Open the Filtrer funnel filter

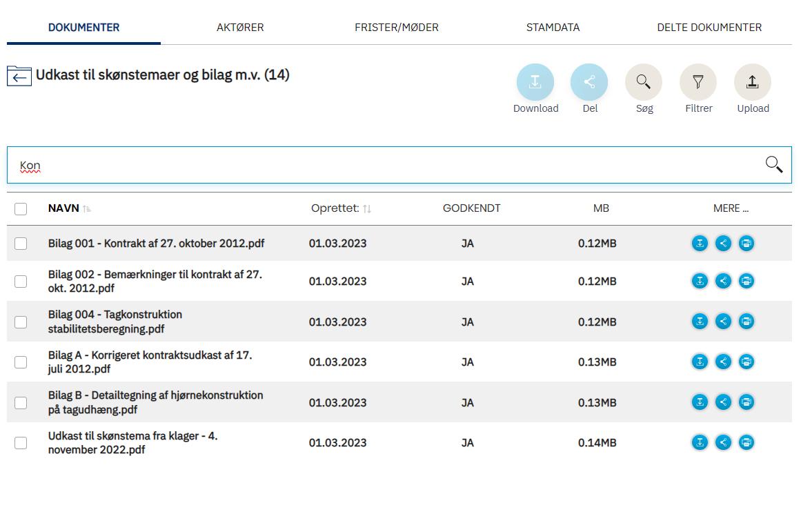(698, 82)
